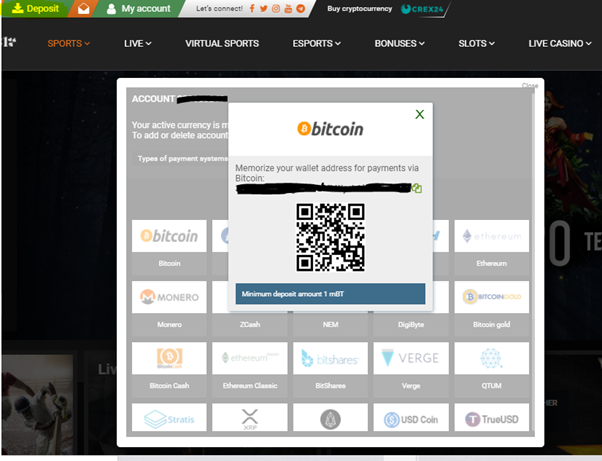Expand the LIVE dropdown menu
The width and height of the screenshot is (602, 461).
[x=137, y=43]
